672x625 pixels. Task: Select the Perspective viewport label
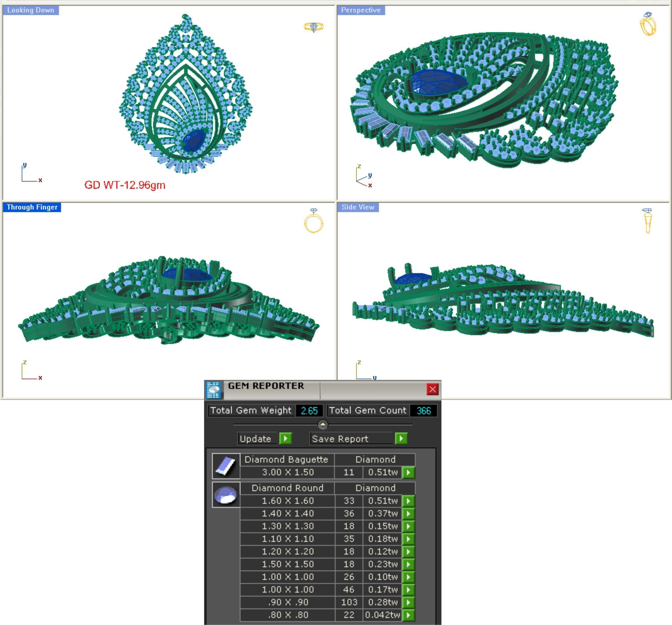pyautogui.click(x=361, y=10)
